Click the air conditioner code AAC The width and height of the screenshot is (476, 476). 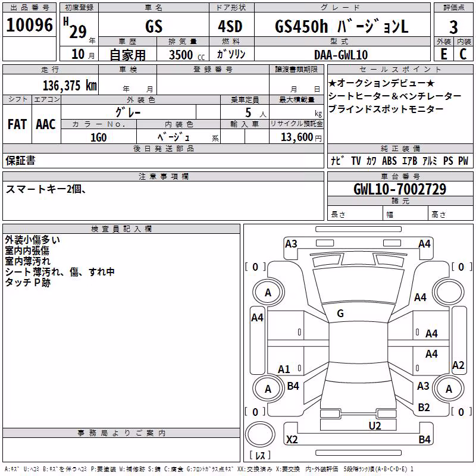click(x=46, y=124)
